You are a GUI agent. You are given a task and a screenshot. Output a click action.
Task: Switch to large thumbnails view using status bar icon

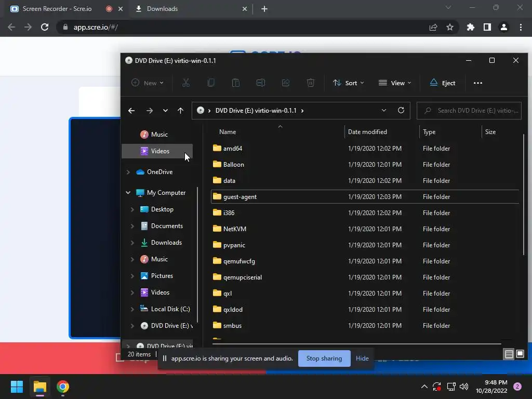pos(520,354)
